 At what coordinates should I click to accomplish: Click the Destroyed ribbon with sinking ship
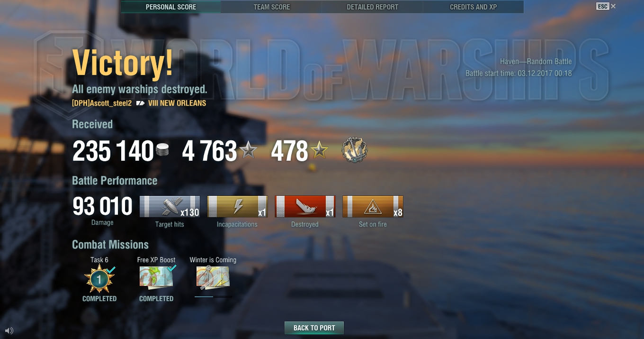click(x=305, y=207)
